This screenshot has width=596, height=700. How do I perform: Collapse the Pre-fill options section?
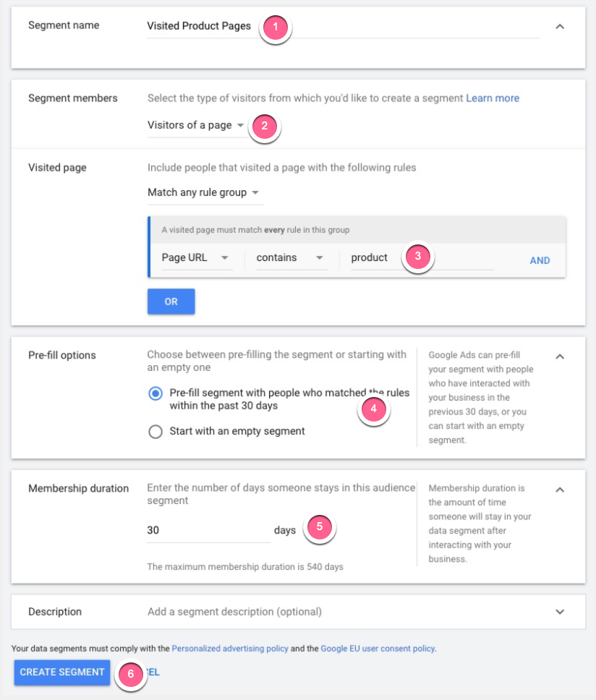[x=559, y=356]
